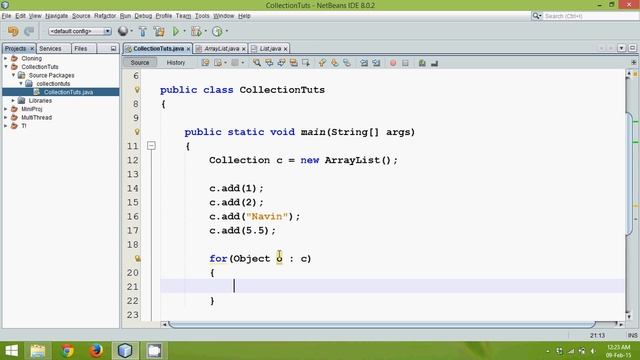Click the Stop Macro Recording icon
The height and width of the screenshot is (360, 640).
coord(405,63)
